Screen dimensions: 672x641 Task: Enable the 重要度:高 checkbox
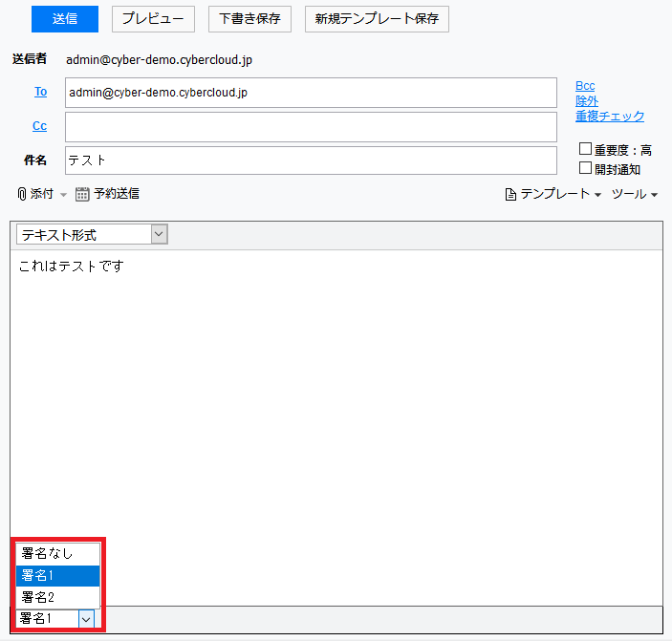[586, 149]
